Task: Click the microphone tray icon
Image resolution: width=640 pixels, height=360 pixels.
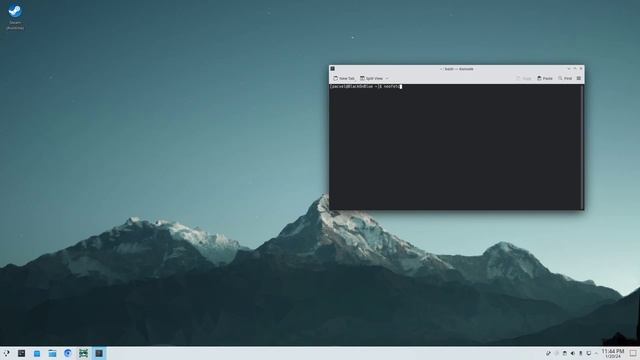Action: (x=580, y=353)
